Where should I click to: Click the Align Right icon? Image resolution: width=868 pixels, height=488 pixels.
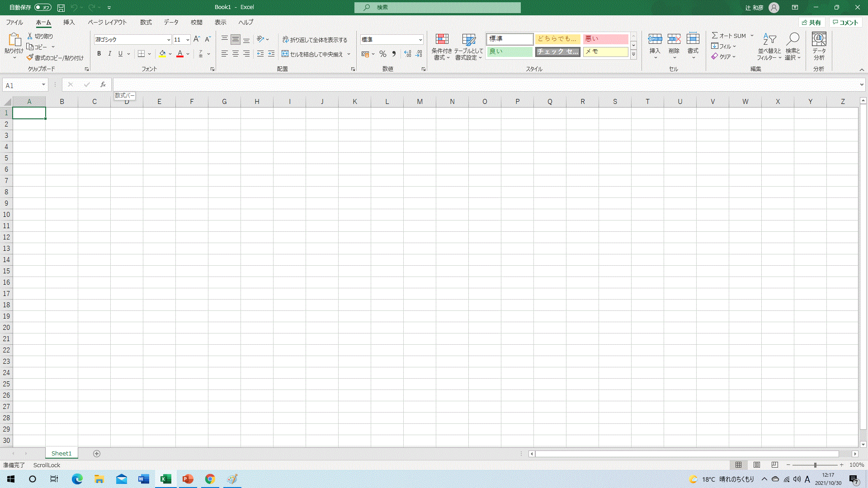[x=246, y=54]
